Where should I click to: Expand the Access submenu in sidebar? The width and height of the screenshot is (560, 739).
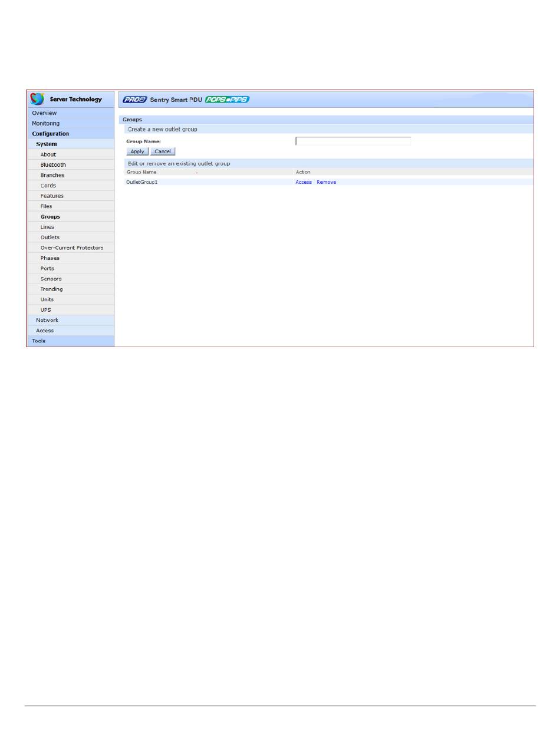click(71, 331)
